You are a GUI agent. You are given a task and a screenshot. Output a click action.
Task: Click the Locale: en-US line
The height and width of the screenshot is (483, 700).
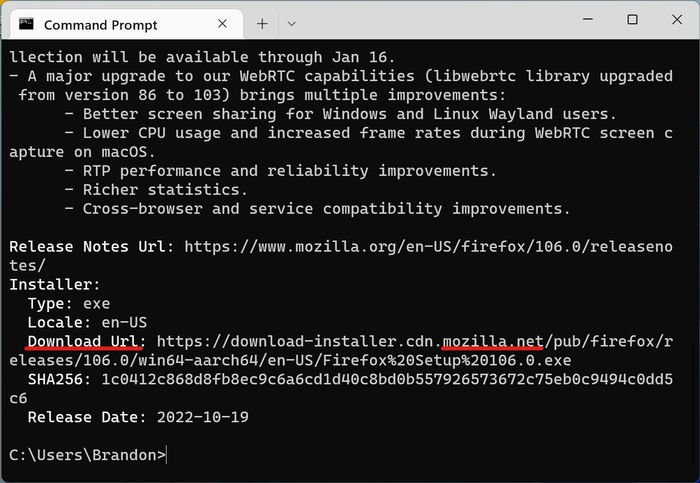click(87, 322)
